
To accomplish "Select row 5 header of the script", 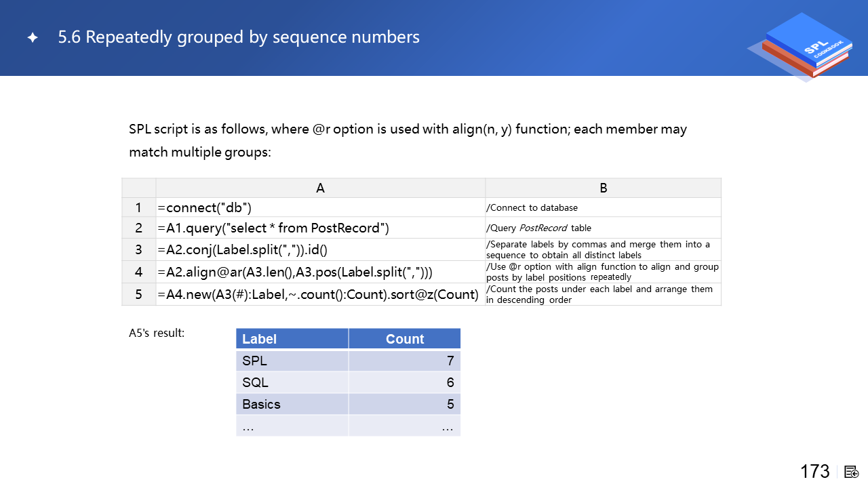I will 138,294.
